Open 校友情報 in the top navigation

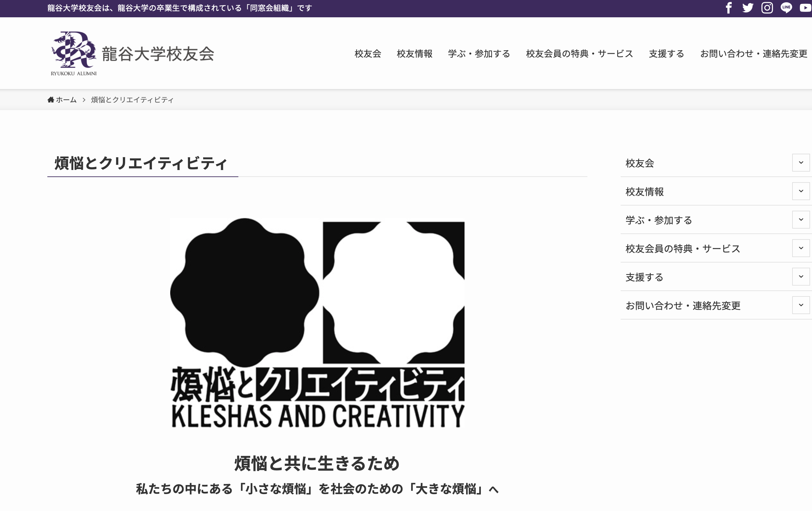tap(414, 54)
